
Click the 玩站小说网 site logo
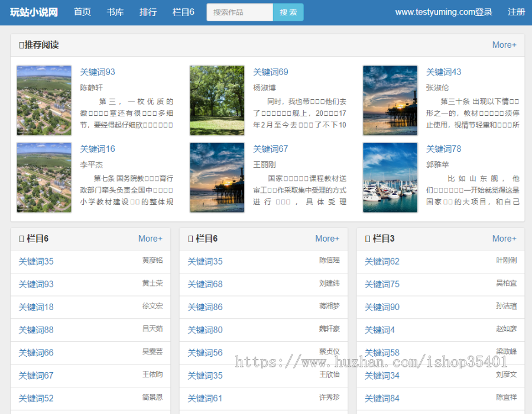coord(34,12)
